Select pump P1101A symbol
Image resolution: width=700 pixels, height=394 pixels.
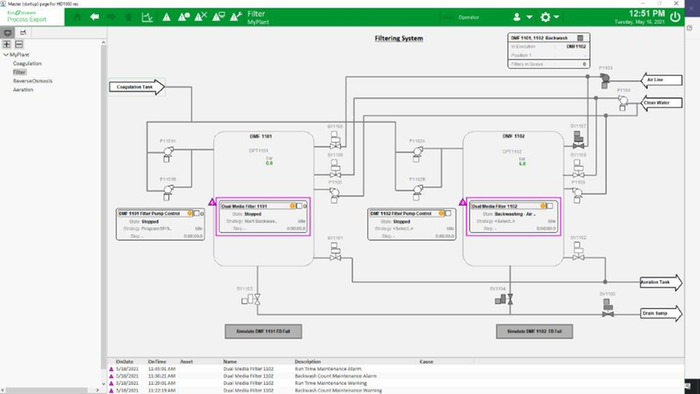[168, 154]
